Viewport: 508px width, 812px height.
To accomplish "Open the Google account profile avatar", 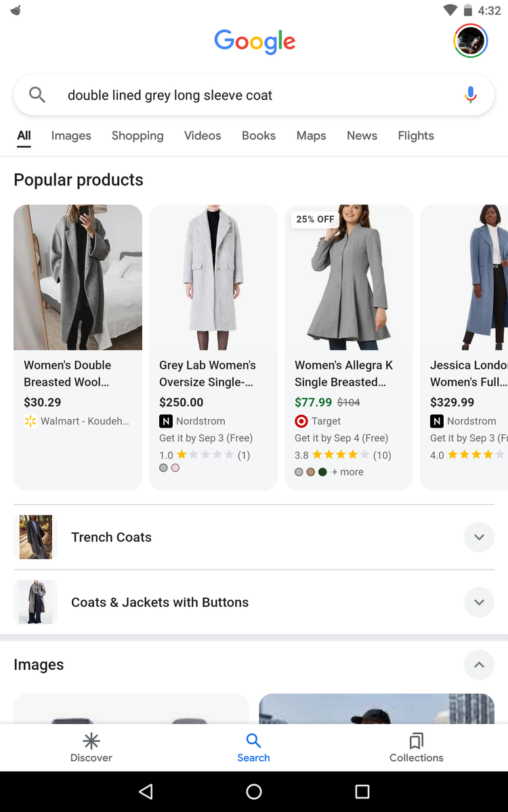I will click(x=470, y=41).
